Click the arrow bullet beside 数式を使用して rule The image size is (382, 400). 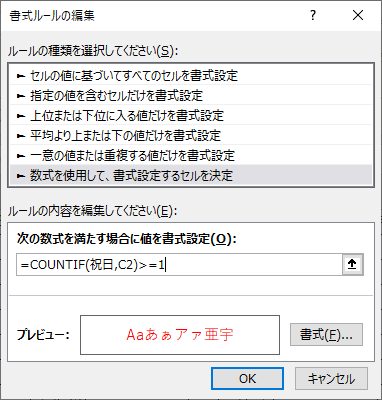[x=21, y=176]
